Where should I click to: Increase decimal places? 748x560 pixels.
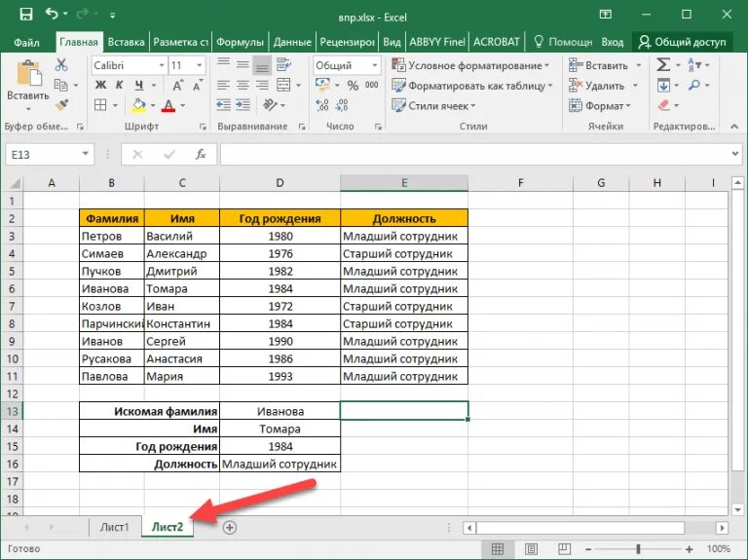point(322,105)
